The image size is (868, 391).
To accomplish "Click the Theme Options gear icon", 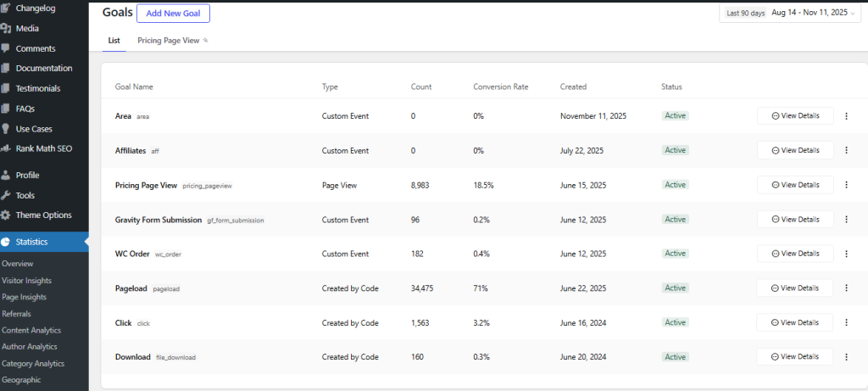I will click(x=6, y=215).
